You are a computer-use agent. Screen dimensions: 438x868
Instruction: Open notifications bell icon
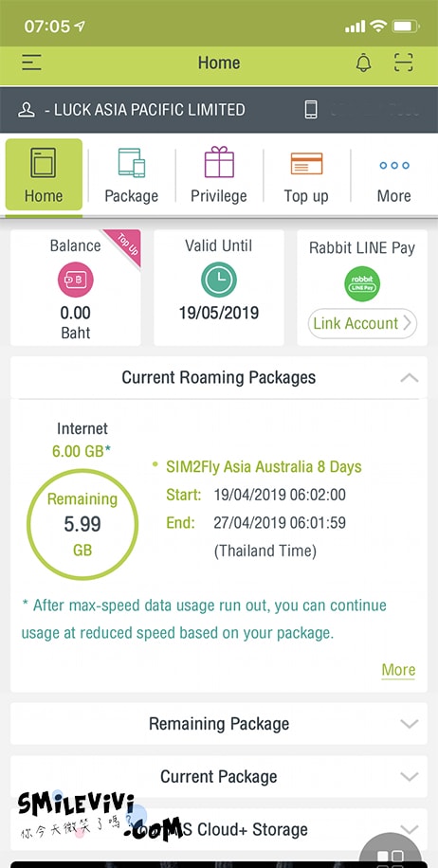364,63
